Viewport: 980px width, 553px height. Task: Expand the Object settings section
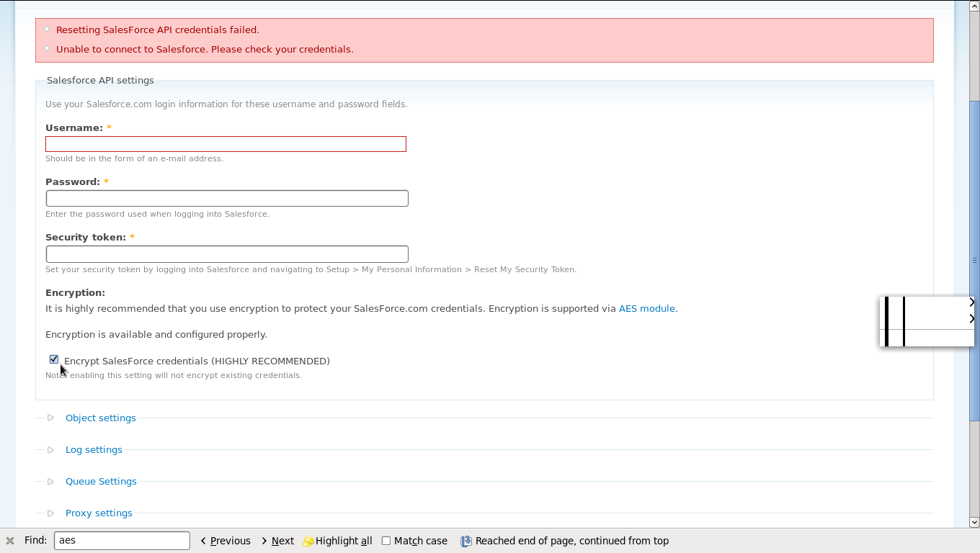[100, 418]
